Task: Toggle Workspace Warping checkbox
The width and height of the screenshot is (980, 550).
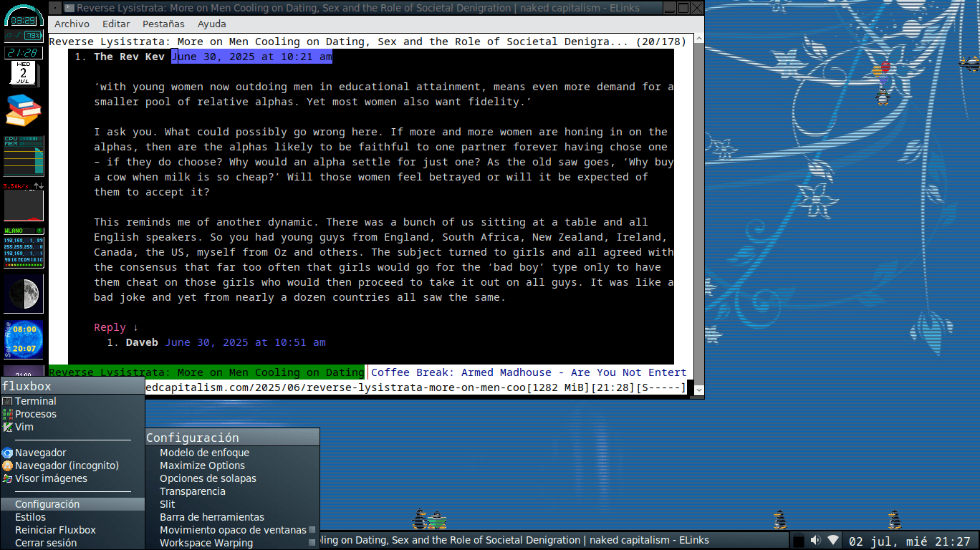Action: click(312, 543)
